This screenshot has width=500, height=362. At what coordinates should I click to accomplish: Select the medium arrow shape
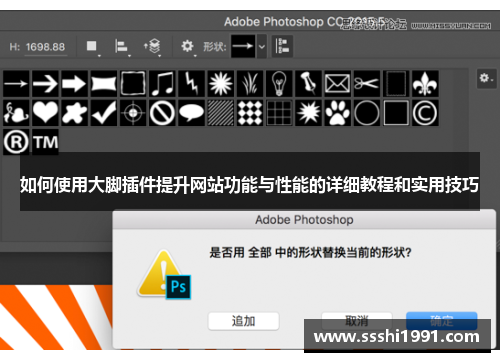coord(45,84)
